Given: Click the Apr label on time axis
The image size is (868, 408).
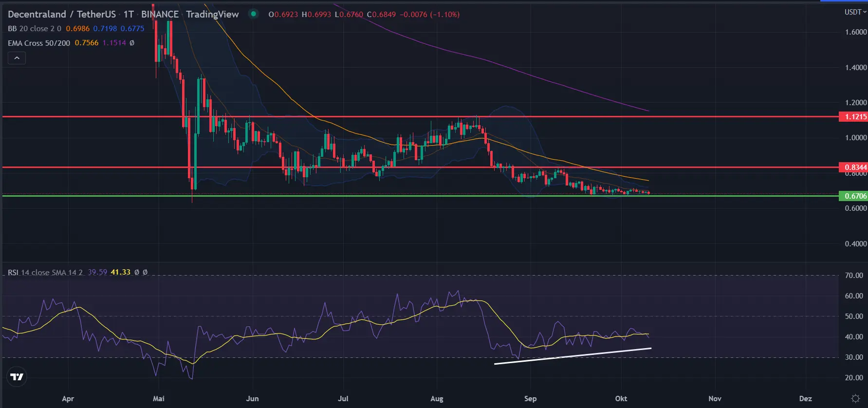Looking at the screenshot, I should click(68, 398).
